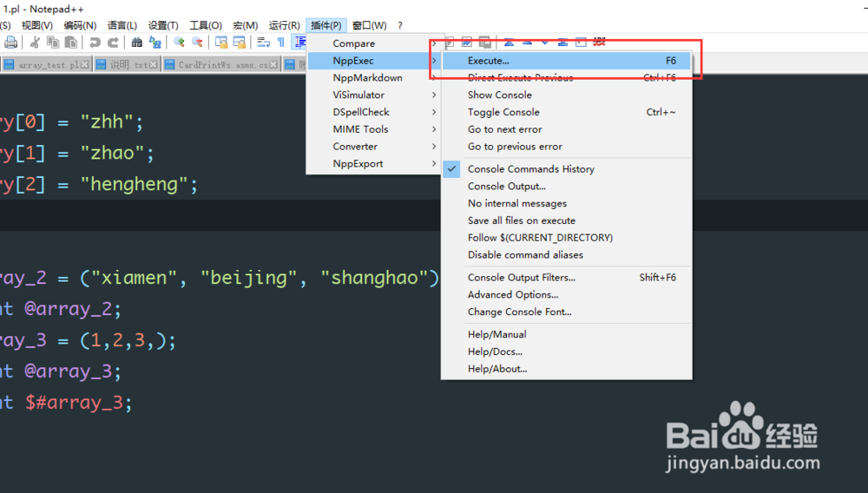Click the Copy toolbar icon

[53, 42]
